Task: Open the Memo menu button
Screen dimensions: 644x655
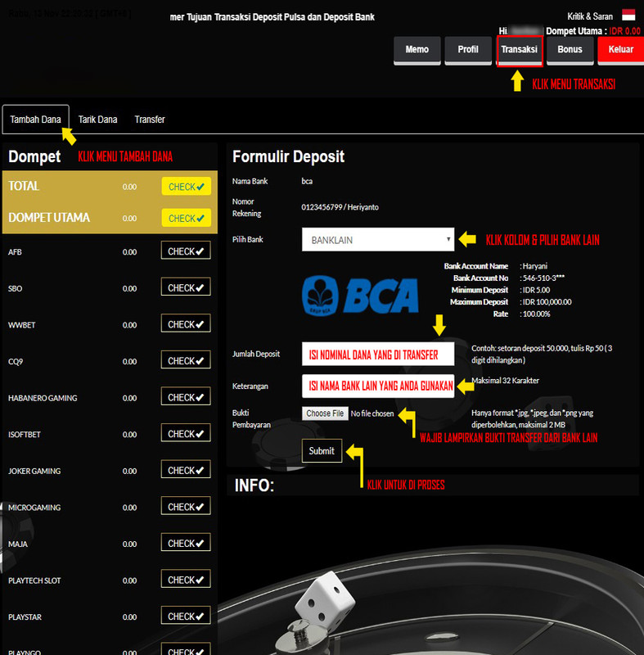Action: tap(417, 50)
